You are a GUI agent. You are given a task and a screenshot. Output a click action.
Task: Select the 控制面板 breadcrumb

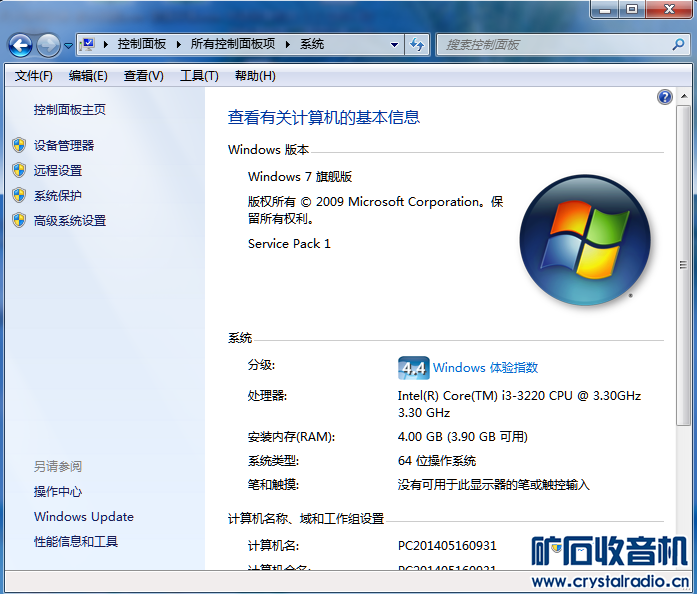(142, 44)
